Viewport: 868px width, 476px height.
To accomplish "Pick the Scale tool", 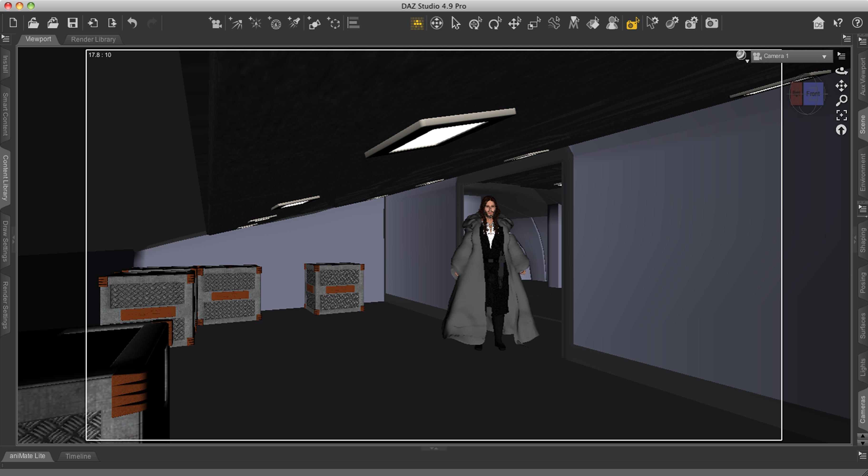I will (534, 23).
